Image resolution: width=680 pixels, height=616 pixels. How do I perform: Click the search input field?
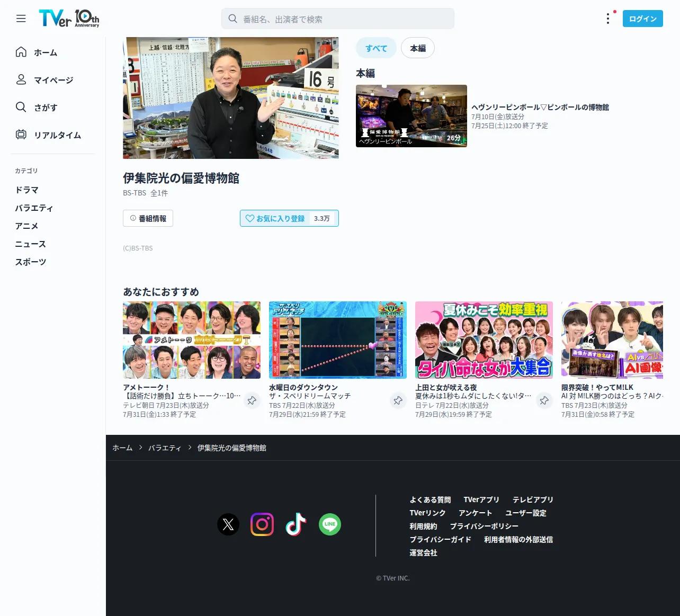[x=338, y=19]
